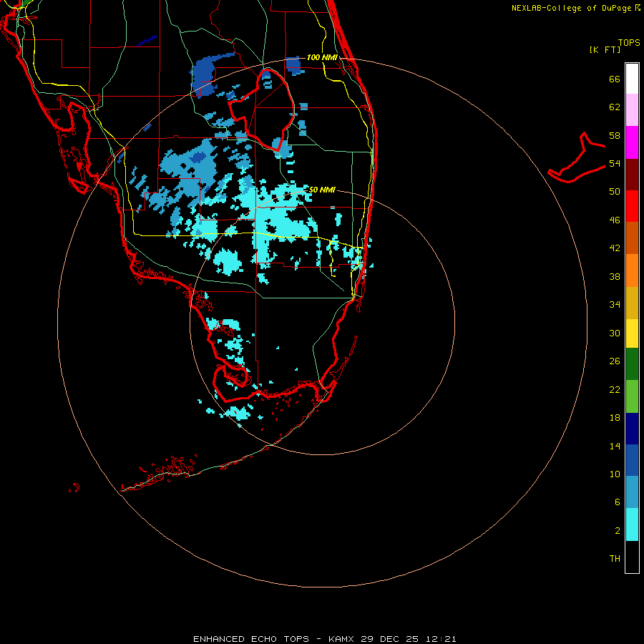
Task: Click the 50 NMI range ring label
Action: [x=322, y=190]
